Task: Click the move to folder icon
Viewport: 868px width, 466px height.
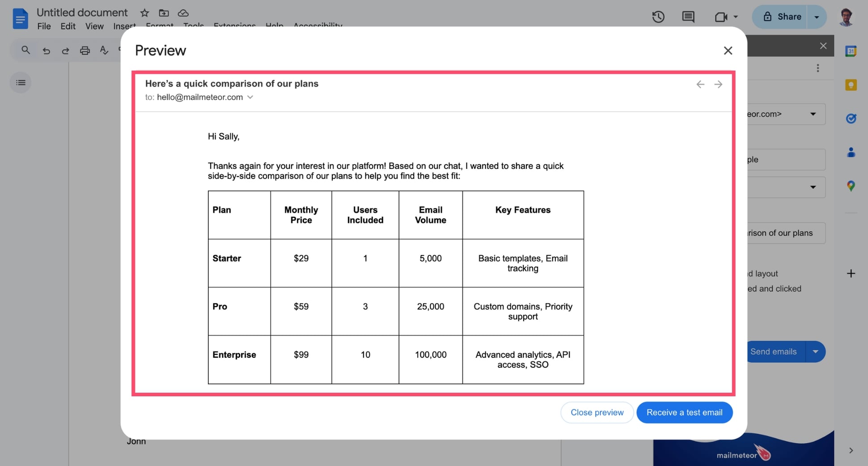Action: pyautogui.click(x=164, y=13)
